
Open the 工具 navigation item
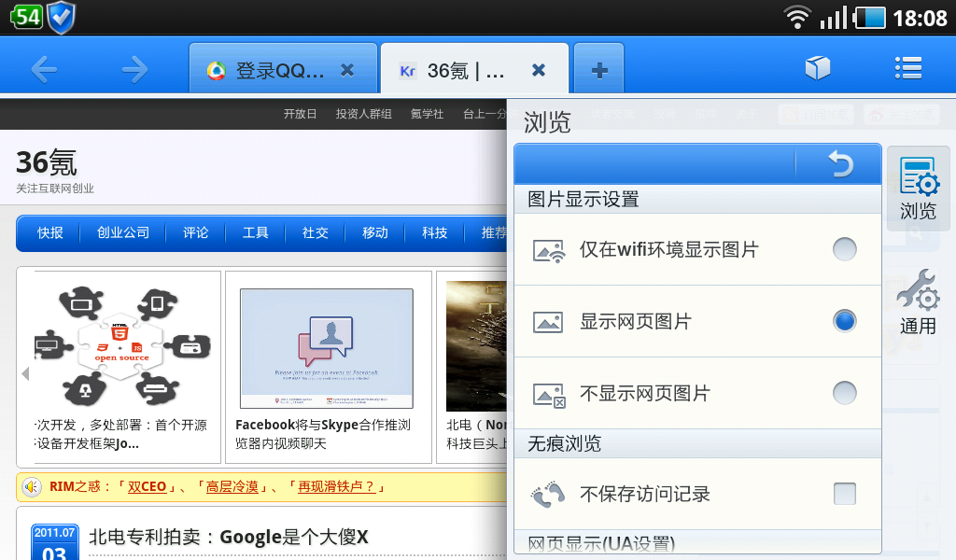point(256,232)
